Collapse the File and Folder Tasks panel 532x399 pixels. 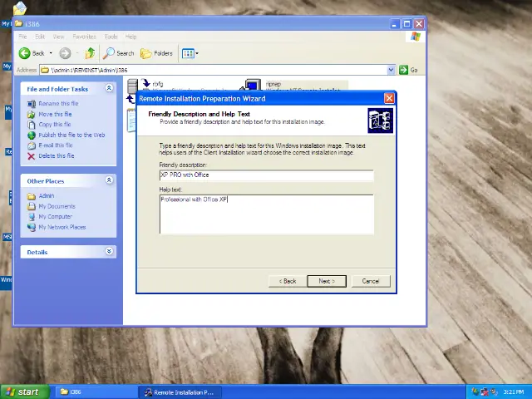click(x=109, y=89)
